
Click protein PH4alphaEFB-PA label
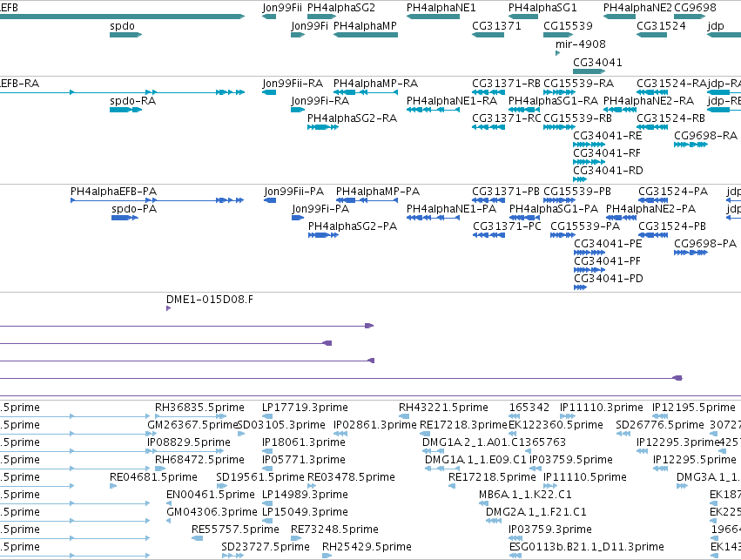tap(113, 192)
